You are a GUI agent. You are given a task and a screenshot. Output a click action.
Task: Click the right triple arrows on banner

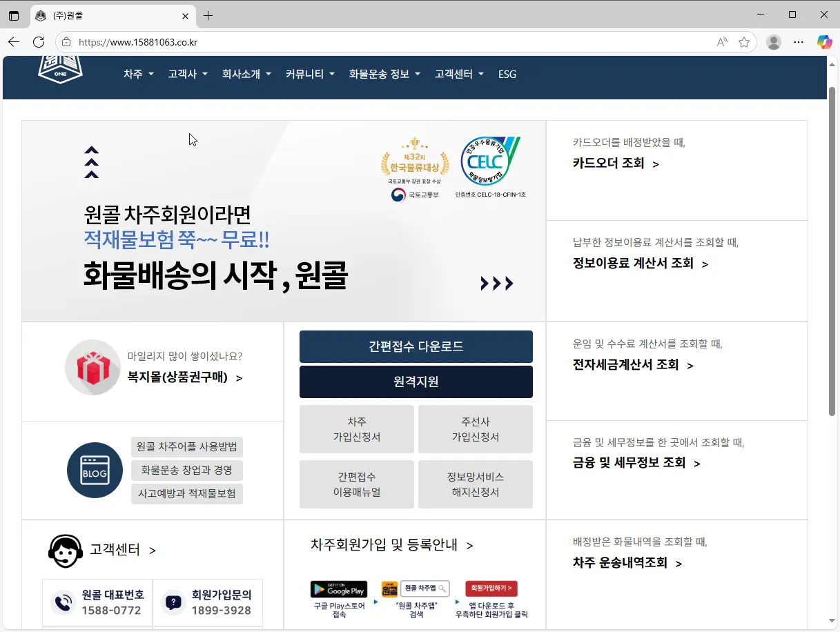click(x=497, y=283)
